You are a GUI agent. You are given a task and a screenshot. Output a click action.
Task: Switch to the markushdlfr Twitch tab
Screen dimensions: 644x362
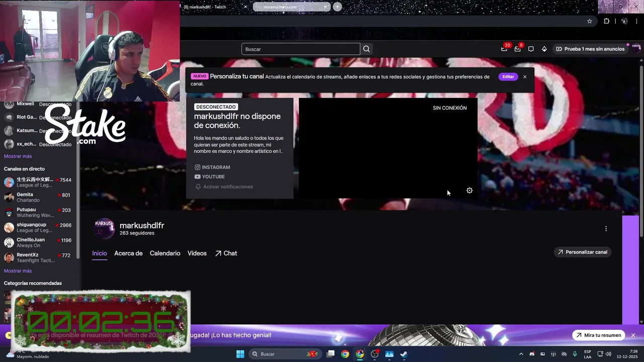[215, 7]
